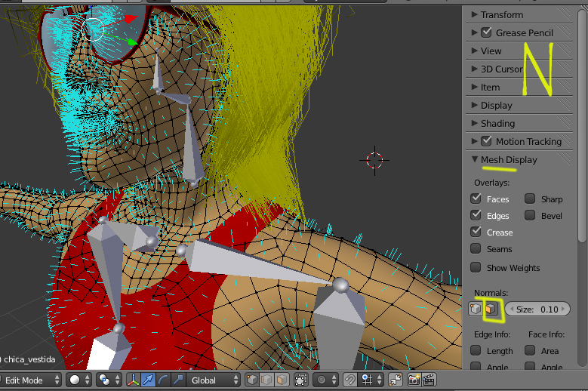Viewport: 588px width, 391px height.
Task: Expand the Shading panel
Action: [x=497, y=123]
